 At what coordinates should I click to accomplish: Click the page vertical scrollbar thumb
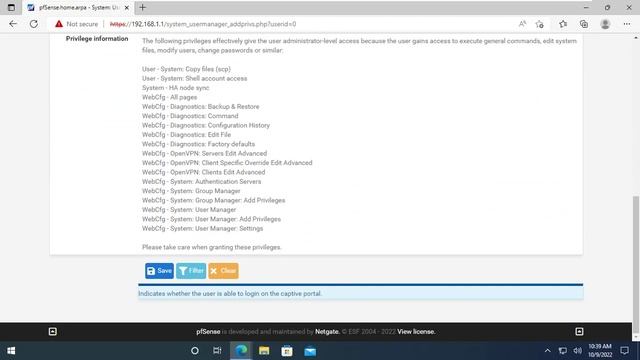point(636,264)
